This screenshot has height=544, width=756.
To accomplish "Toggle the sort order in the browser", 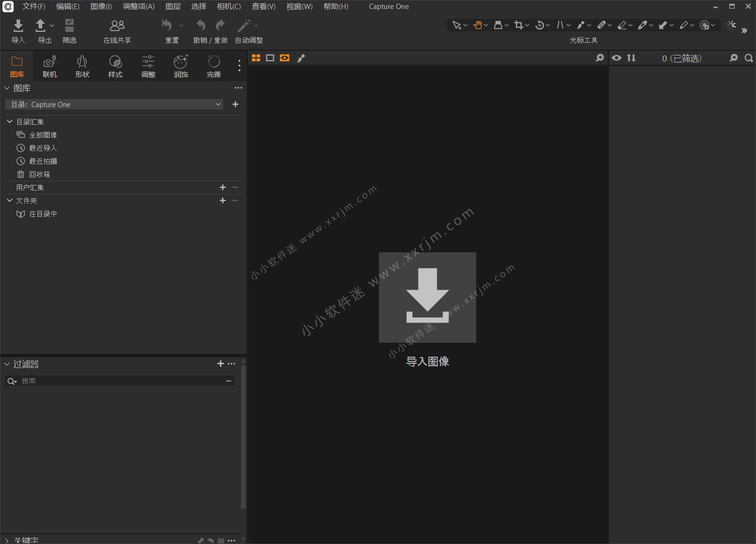I will point(632,58).
